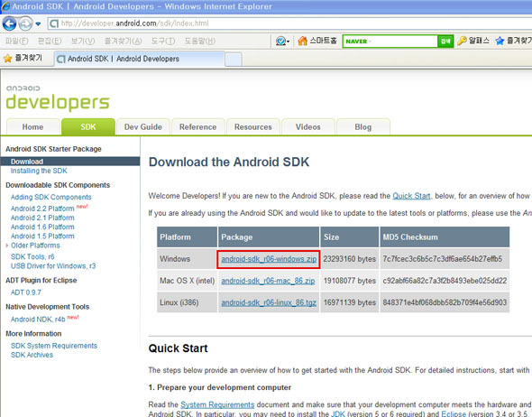Open SDK Archives link
The height and width of the screenshot is (417, 532).
coord(32,355)
